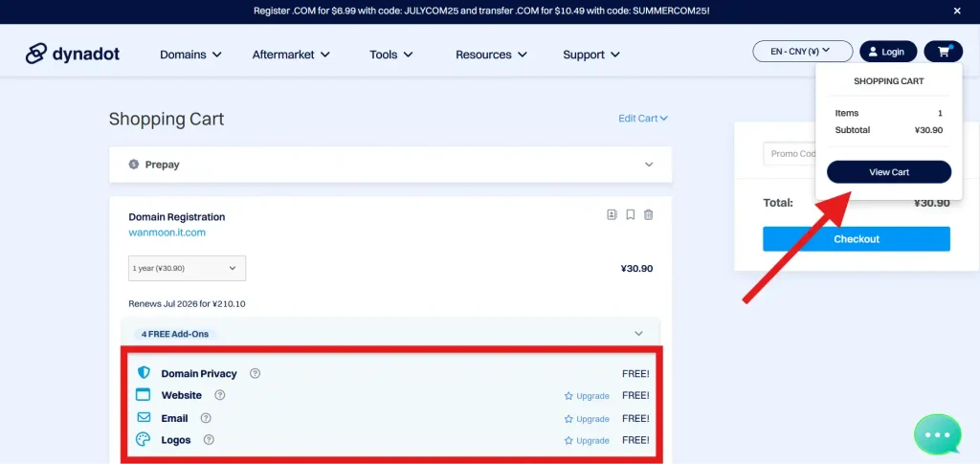Open help for Website add-on

point(219,395)
